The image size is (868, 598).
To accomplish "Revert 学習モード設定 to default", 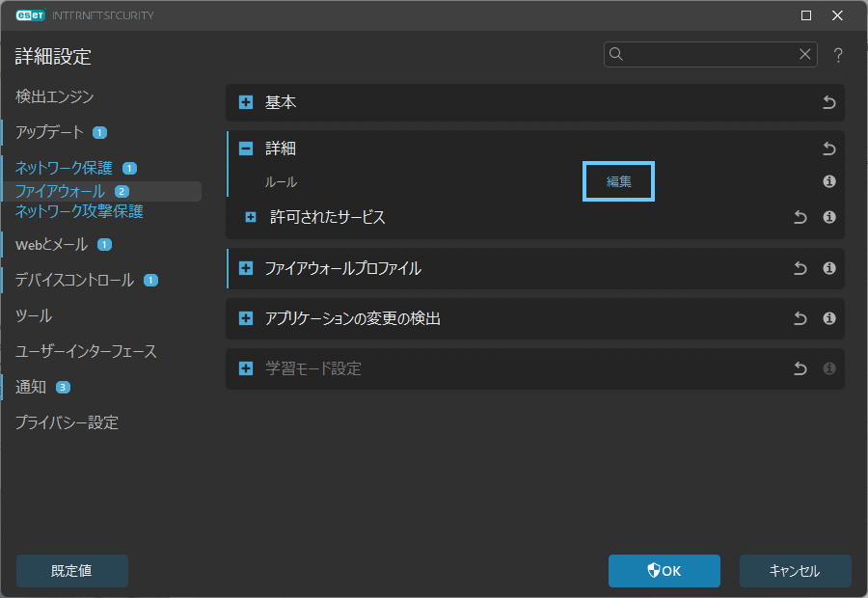I will (x=800, y=368).
